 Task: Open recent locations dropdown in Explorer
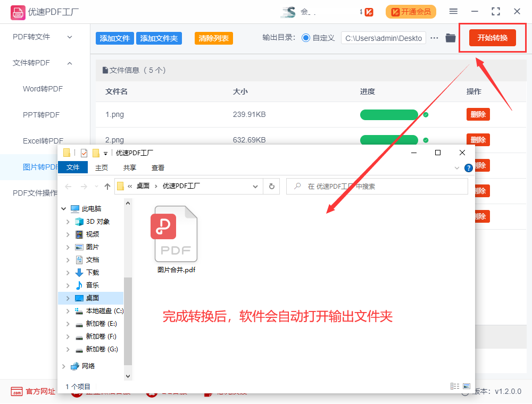coord(96,187)
